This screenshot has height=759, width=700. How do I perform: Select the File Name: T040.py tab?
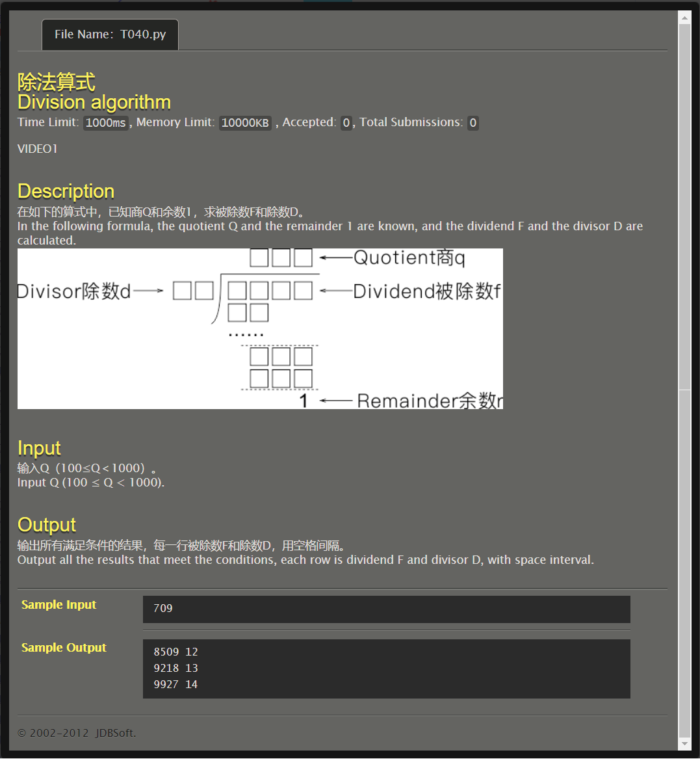pyautogui.click(x=110, y=34)
